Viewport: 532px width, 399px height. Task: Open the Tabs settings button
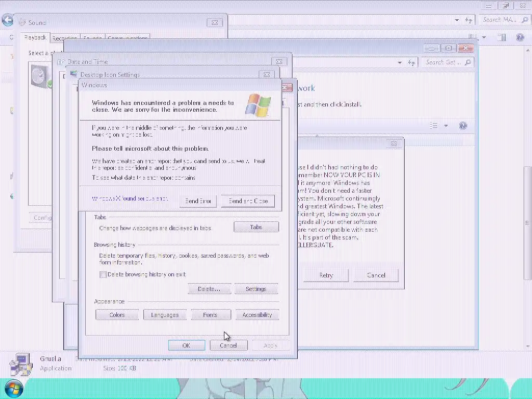[x=256, y=227]
